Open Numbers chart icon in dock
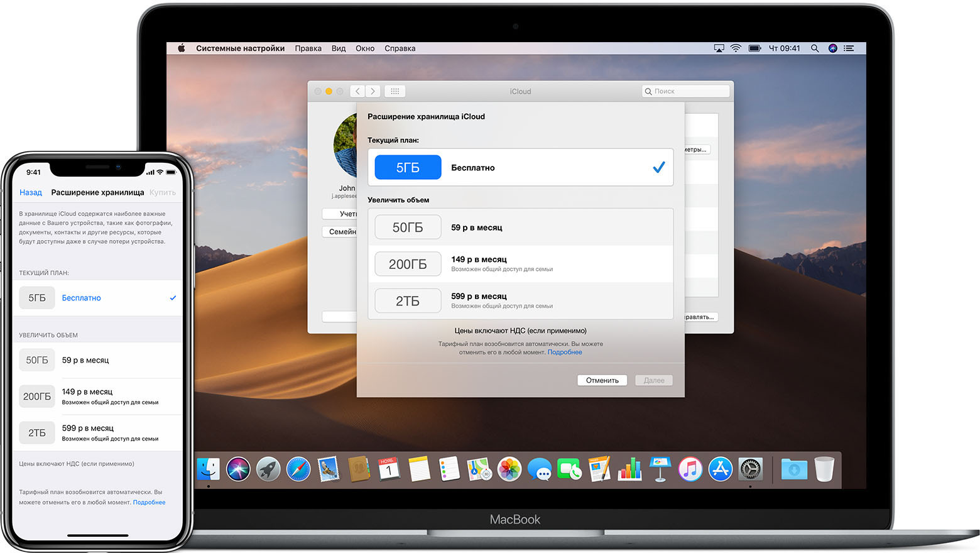The width and height of the screenshot is (980, 553). coord(630,469)
